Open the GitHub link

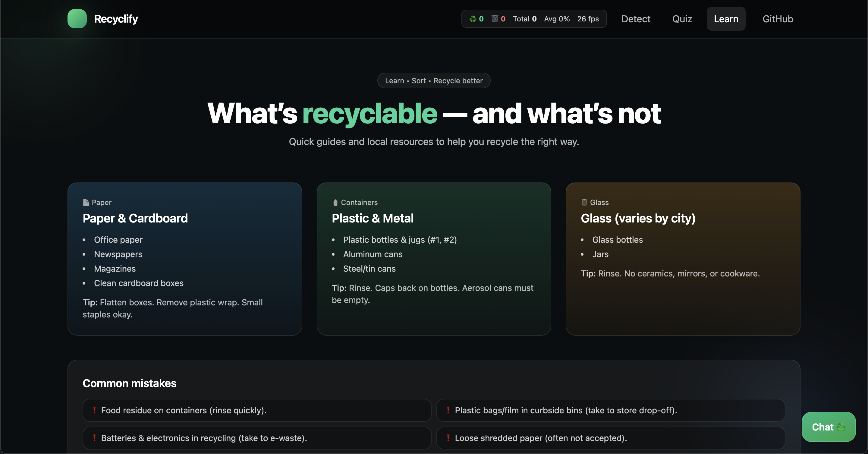pos(777,19)
